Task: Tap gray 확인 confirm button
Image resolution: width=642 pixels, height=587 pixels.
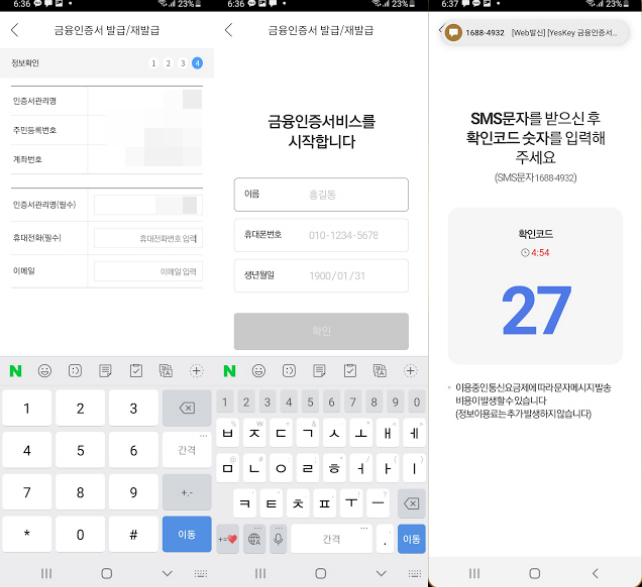Action: [x=321, y=331]
